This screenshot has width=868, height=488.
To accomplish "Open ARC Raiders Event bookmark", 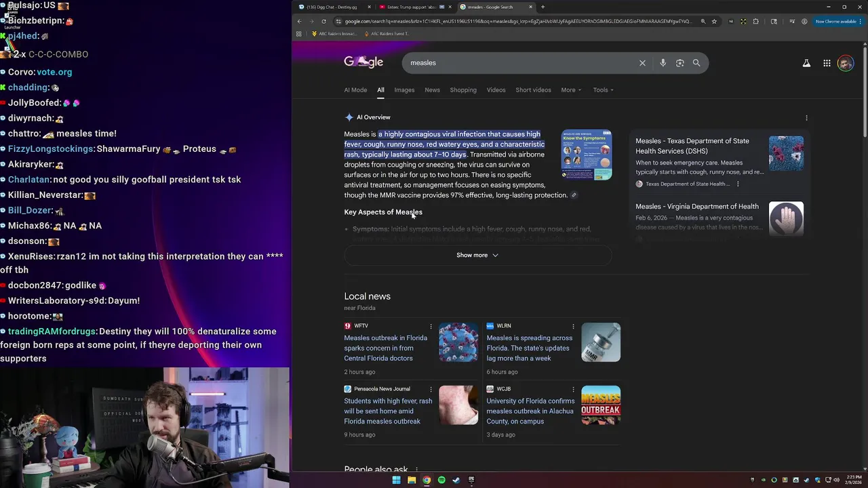I will coord(387,34).
